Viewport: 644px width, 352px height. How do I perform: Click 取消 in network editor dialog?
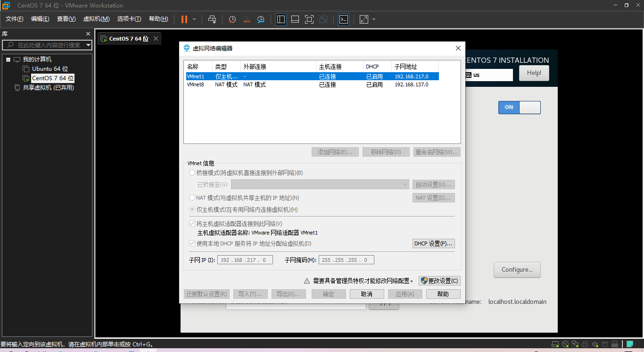(x=367, y=294)
